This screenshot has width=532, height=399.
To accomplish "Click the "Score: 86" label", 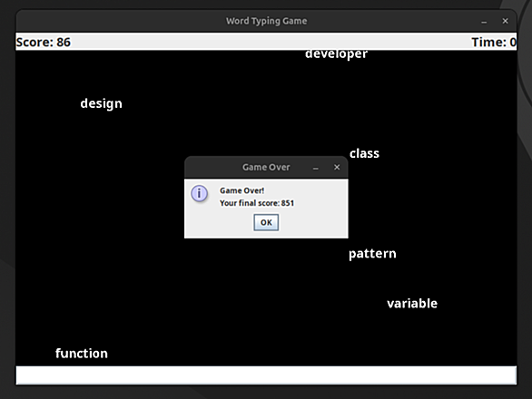I will 44,43.
